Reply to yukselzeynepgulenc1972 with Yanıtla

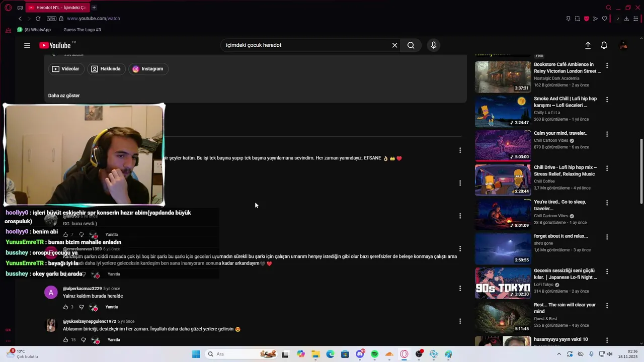pos(114,340)
